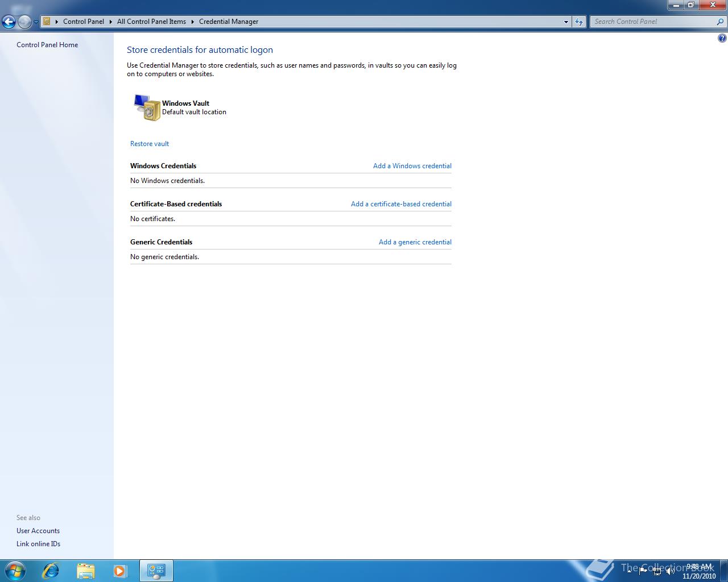Click the Action Center flag tray icon
Screen dimensions: 728x582
(643, 571)
